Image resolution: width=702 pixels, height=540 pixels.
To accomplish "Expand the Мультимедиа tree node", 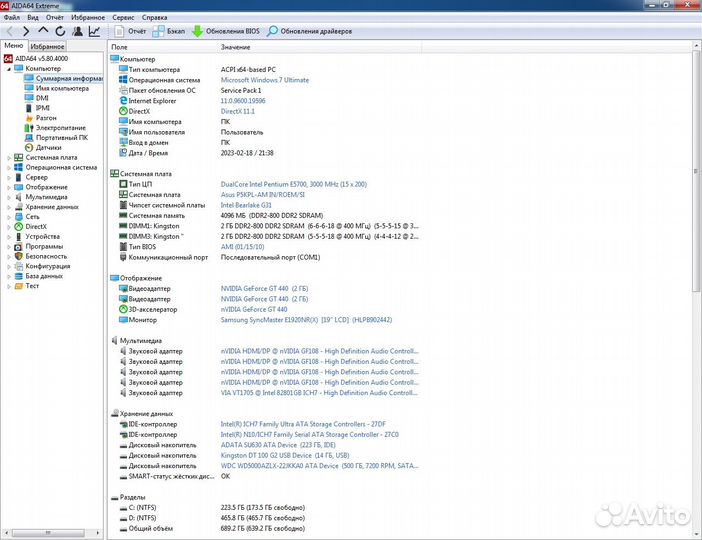I will [9, 197].
